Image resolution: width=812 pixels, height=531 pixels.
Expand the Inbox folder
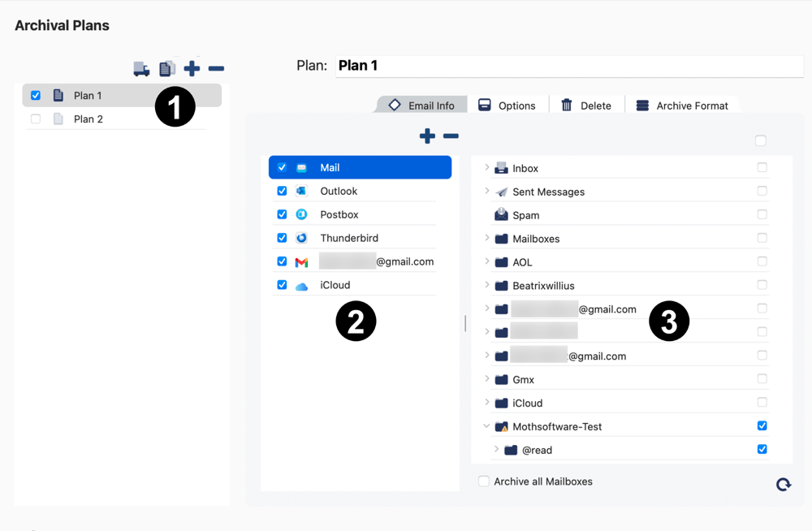point(487,168)
